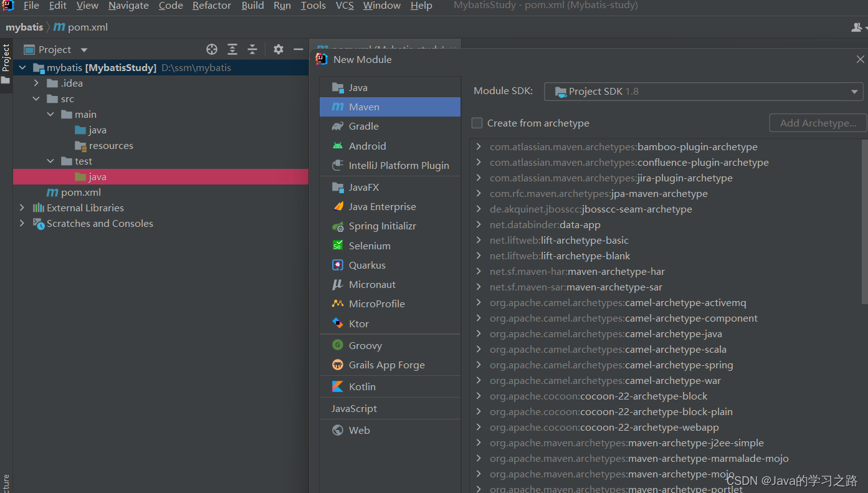The image size is (868, 493).
Task: Click the Expand All icon in Project panel
Action: pos(232,49)
